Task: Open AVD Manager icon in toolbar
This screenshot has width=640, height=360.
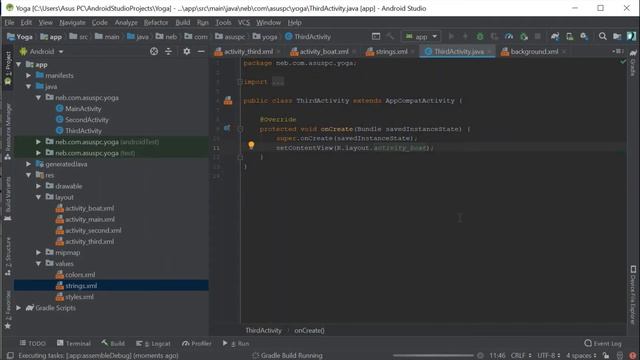Action: coord(570,37)
